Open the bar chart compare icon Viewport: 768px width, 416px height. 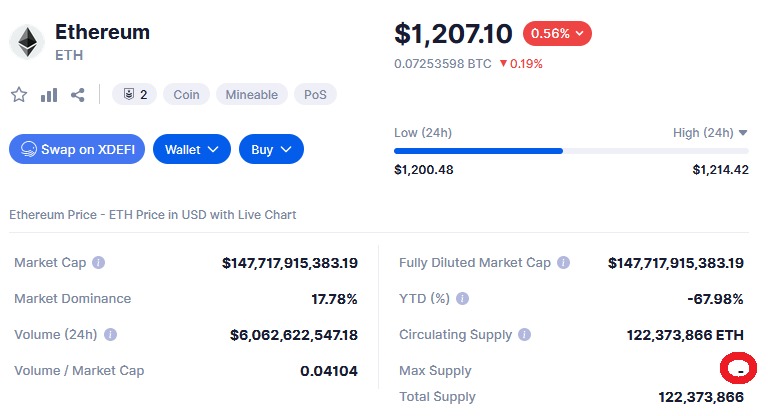click(49, 95)
